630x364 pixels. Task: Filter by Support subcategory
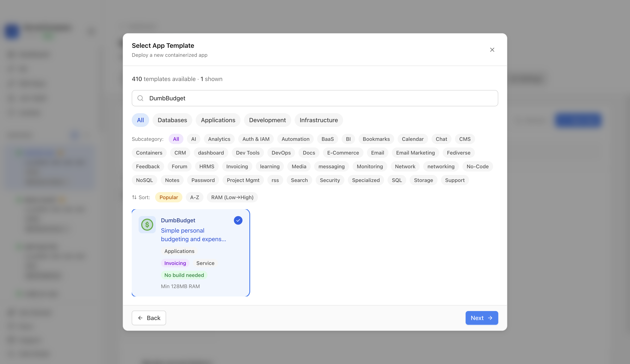pos(454,180)
